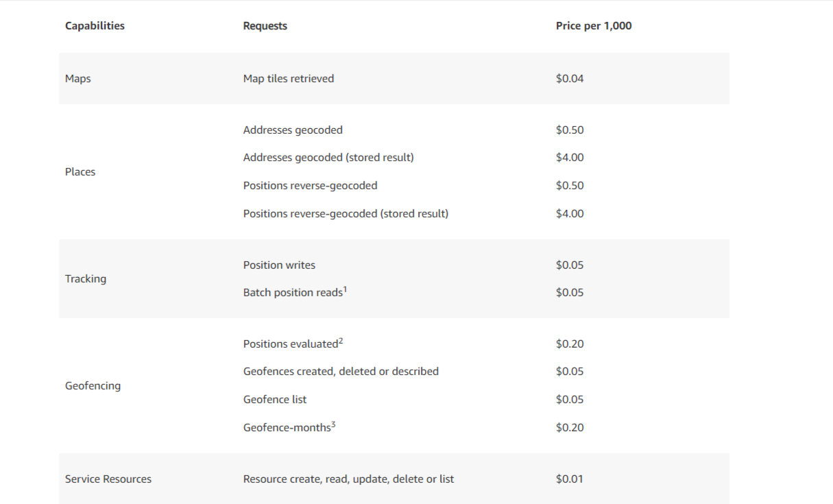833x504 pixels.
Task: Click the Requests column header
Action: pos(265,26)
